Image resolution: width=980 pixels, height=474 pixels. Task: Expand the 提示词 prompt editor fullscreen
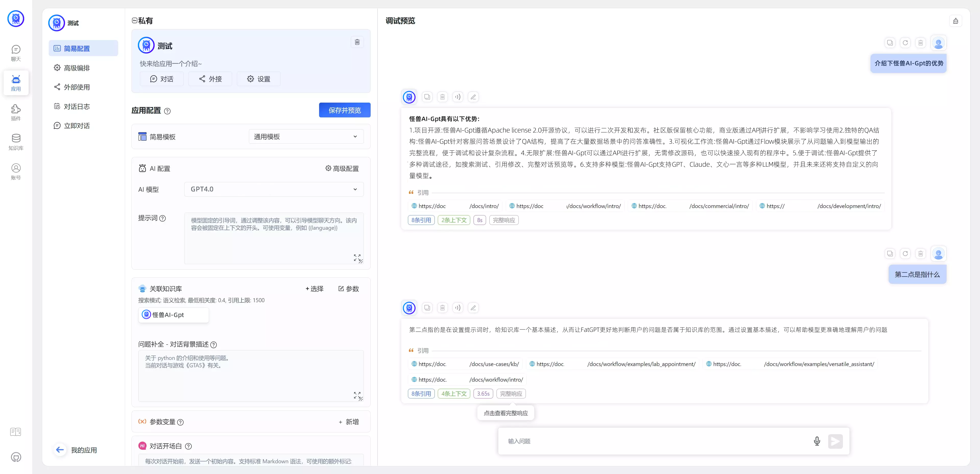[357, 258]
